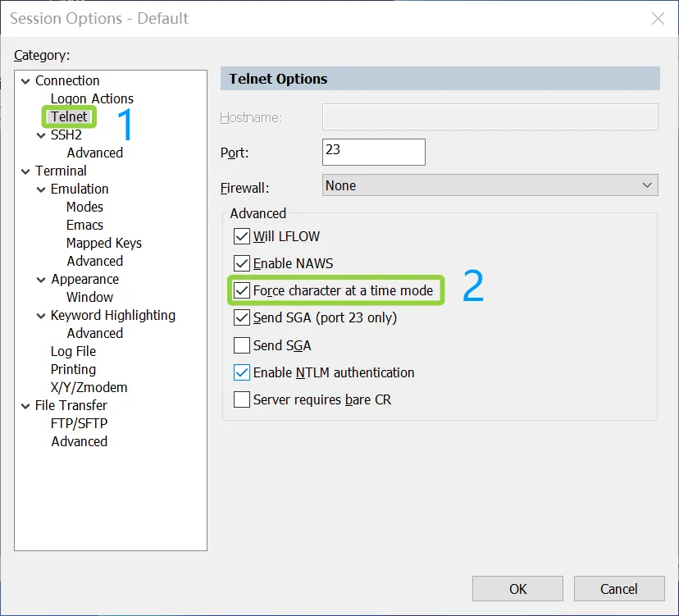Uncheck the Will LFLOW checkbox
The height and width of the screenshot is (616, 679).
click(242, 237)
